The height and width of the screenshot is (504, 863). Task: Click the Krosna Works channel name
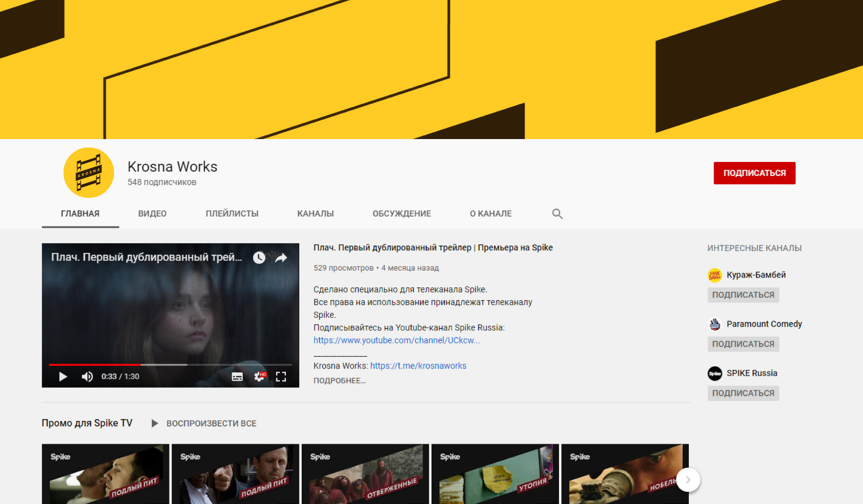tap(172, 167)
